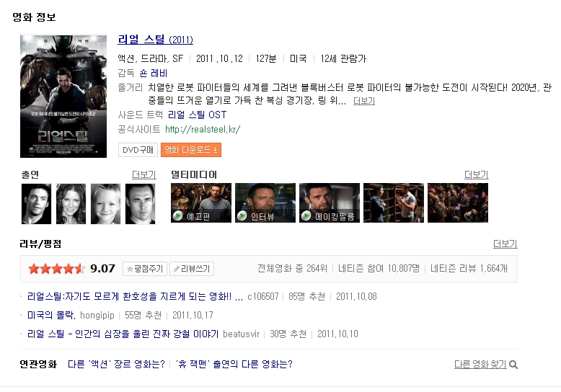Open the 리얼 스틸 OST soundtrack link
The width and height of the screenshot is (561, 392).
point(197,115)
